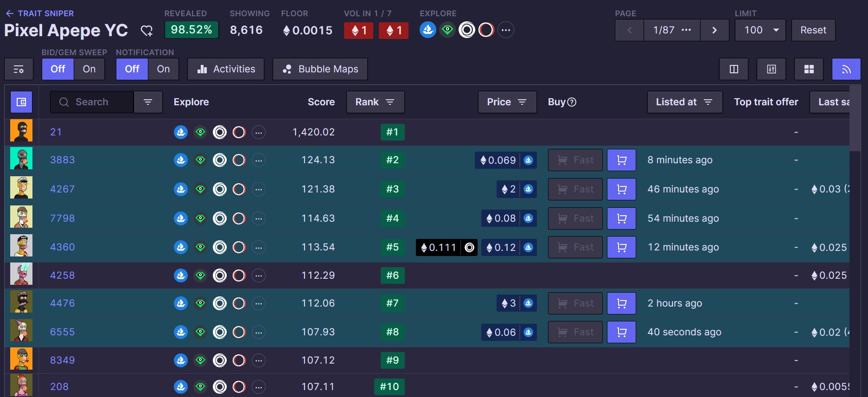Add token 4267 to cart
Viewport: 868px width, 397px height.
621,189
